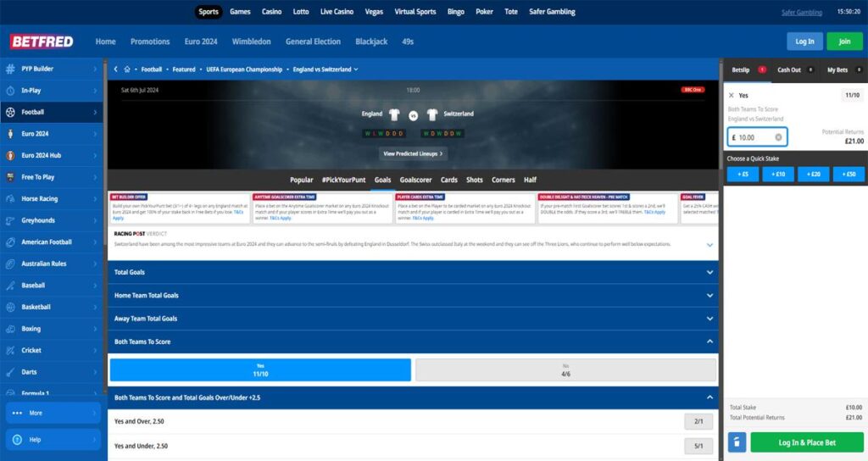The width and height of the screenshot is (868, 461).
Task: Open the My Bets tab
Action: pyautogui.click(x=844, y=69)
